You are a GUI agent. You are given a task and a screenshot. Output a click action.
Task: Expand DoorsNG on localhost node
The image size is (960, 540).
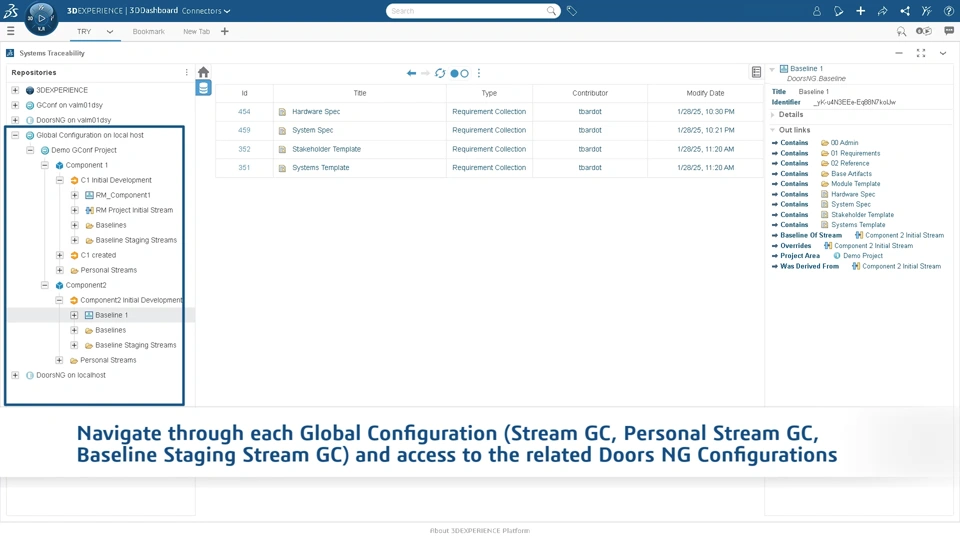(15, 375)
